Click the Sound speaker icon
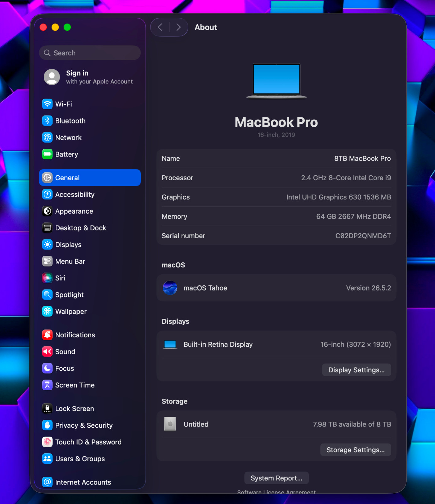This screenshot has width=435, height=504. tap(47, 352)
